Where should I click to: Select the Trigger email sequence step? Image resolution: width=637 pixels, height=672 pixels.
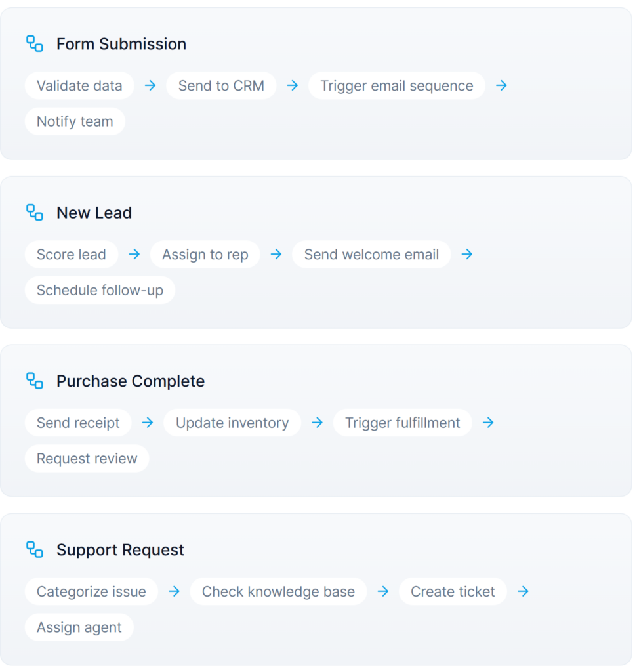397,86
